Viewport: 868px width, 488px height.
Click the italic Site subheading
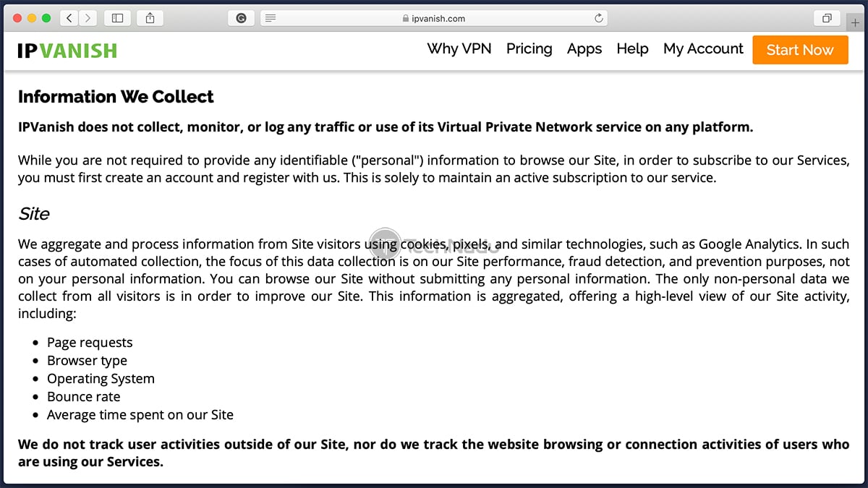33,214
